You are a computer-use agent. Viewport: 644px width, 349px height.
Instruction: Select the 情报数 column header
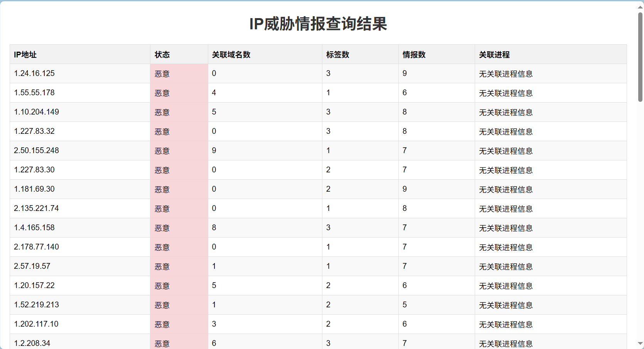click(413, 55)
